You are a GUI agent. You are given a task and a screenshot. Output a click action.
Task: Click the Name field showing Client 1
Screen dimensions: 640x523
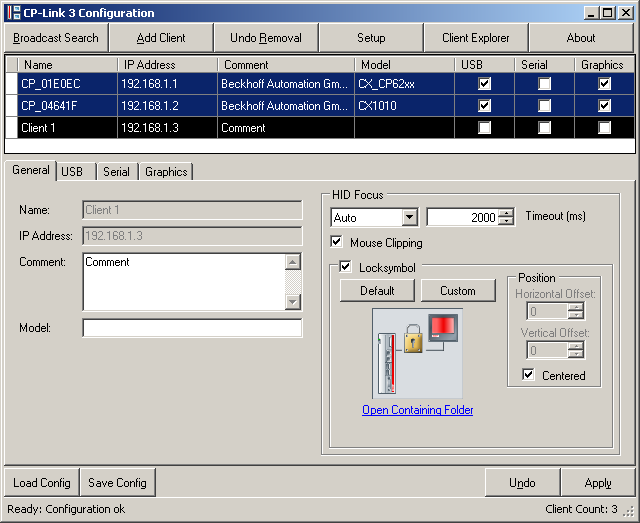192,210
